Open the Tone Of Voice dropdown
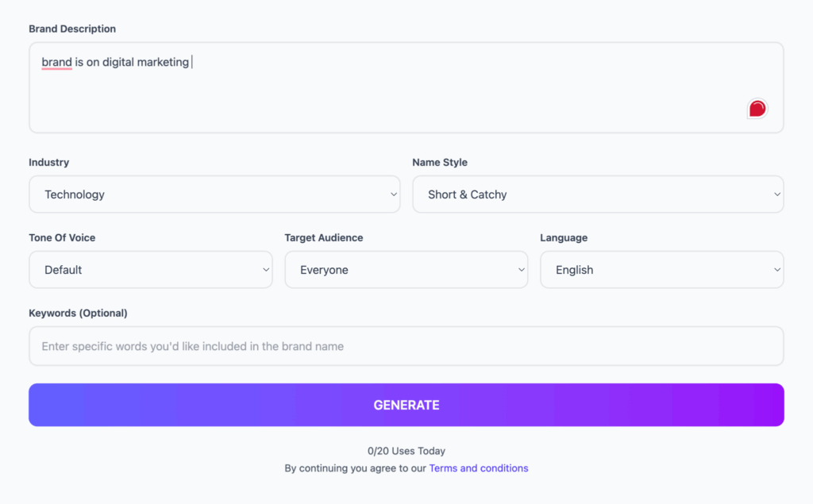Viewport: 813px width, 504px height. (151, 270)
